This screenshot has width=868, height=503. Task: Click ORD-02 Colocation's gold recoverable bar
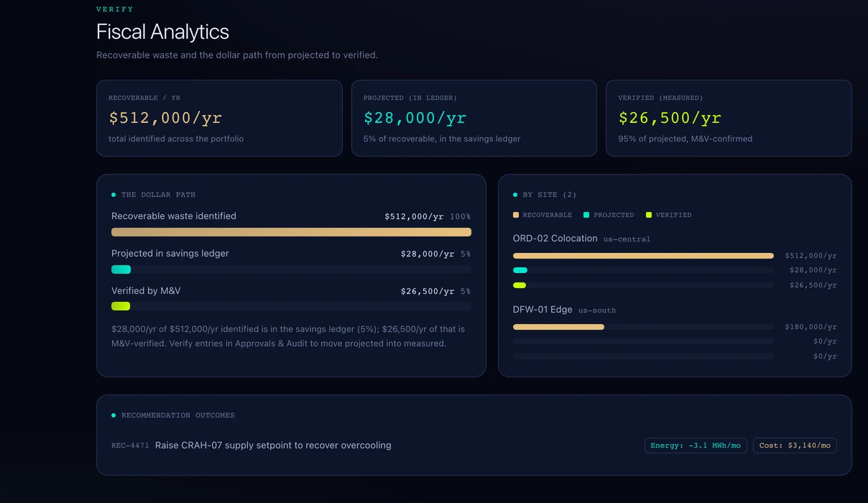[643, 256]
